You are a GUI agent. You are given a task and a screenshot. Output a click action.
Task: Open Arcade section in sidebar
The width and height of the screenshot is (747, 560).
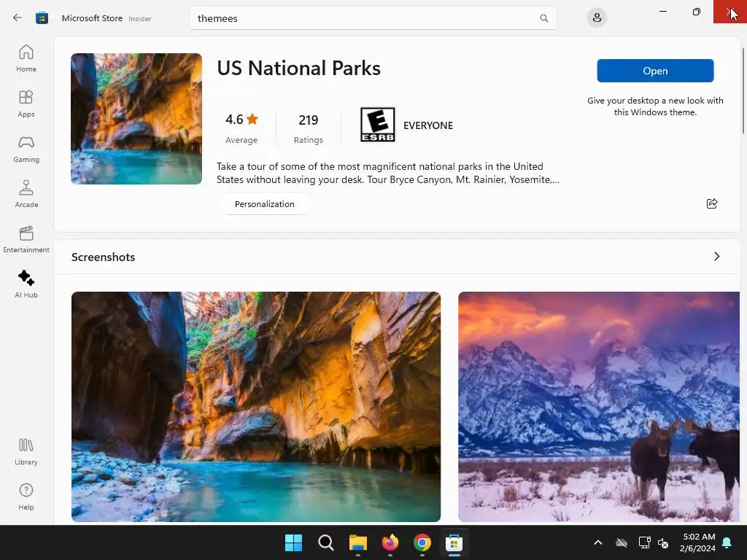click(26, 194)
